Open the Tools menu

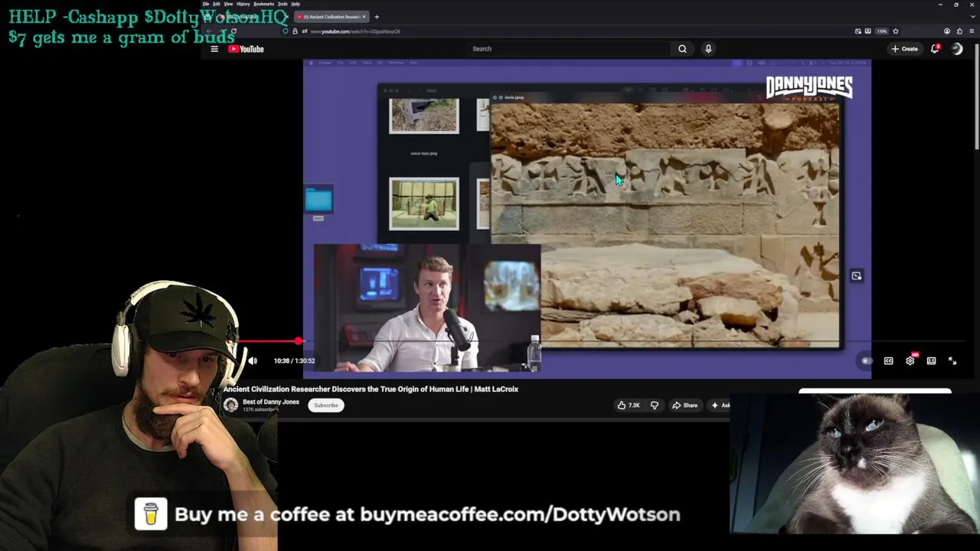point(283,4)
